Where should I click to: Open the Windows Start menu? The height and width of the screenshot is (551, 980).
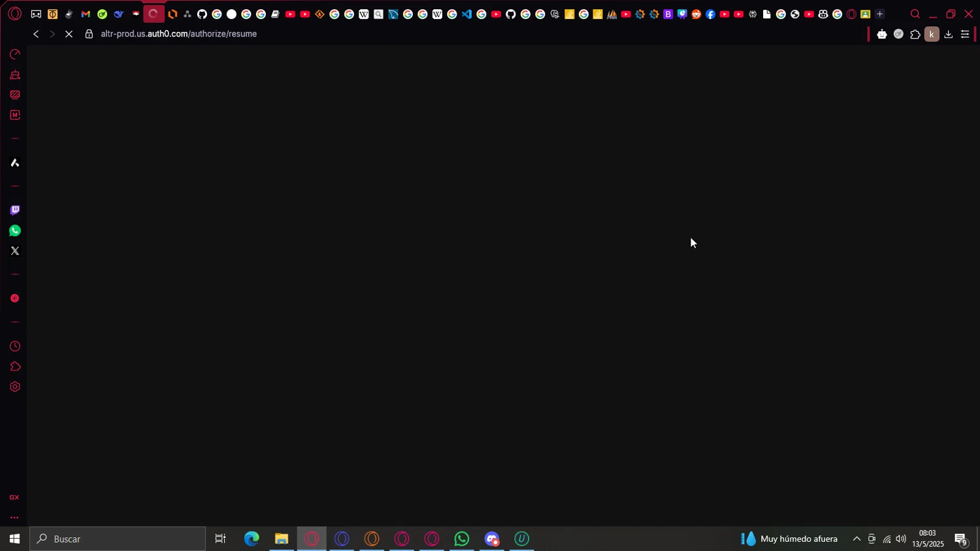pos(14,539)
